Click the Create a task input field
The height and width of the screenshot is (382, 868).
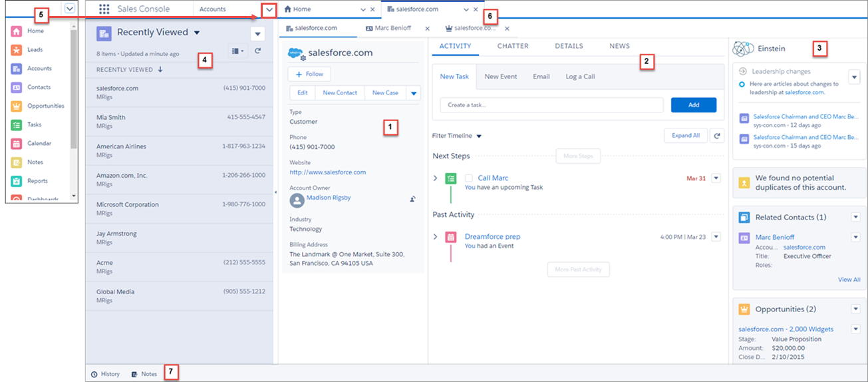pyautogui.click(x=551, y=105)
